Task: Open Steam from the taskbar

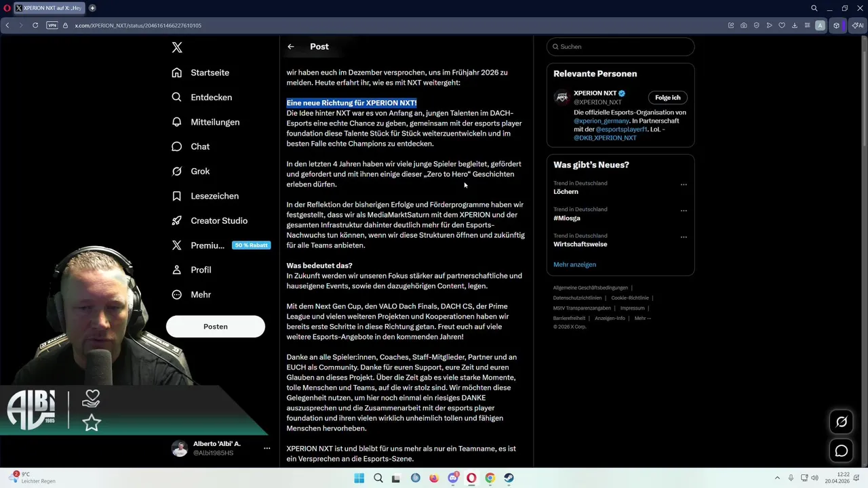Action: coord(509,478)
